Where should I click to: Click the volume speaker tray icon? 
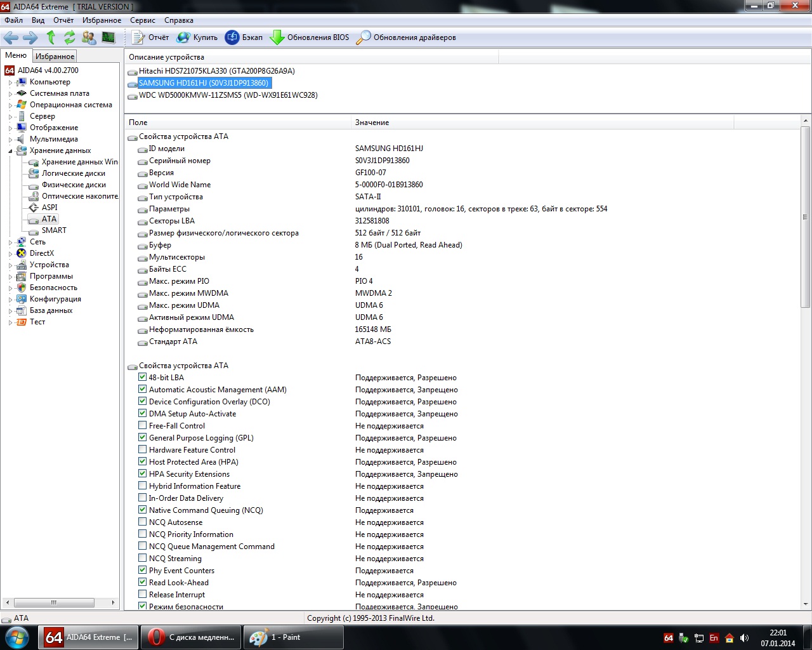pos(744,638)
